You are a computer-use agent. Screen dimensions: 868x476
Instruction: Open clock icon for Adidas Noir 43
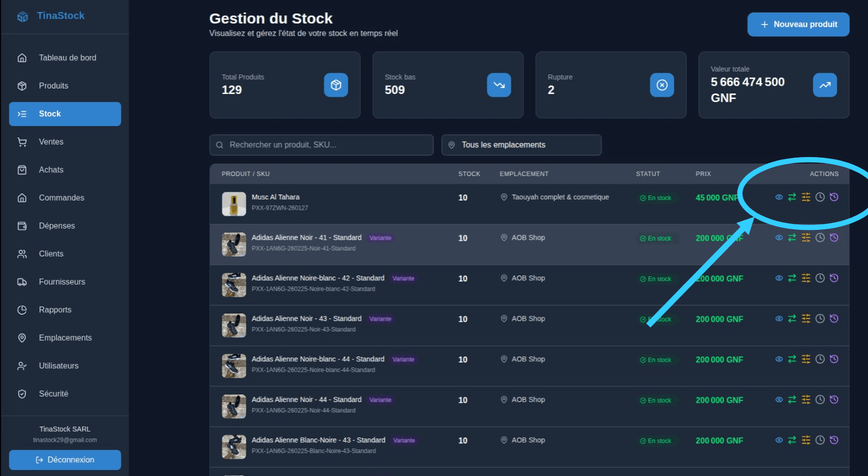point(820,318)
